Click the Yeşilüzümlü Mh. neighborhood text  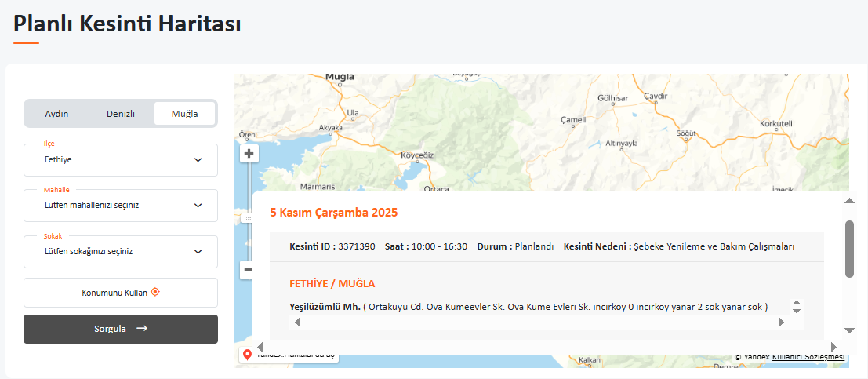coord(325,306)
